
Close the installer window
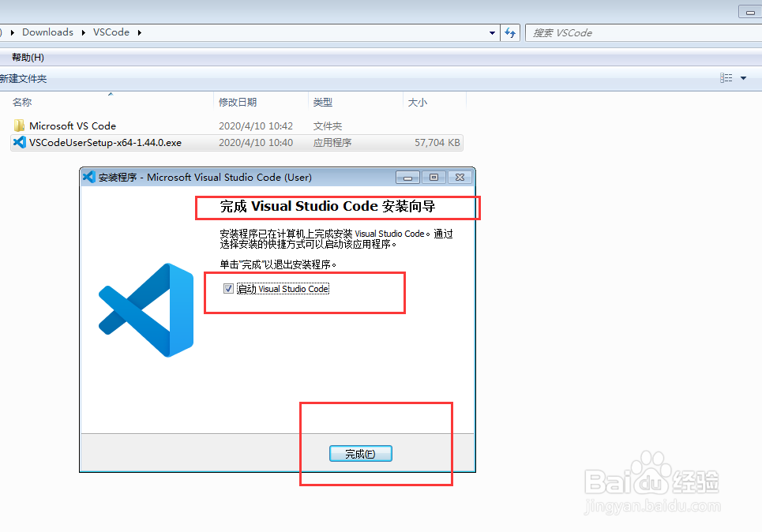[460, 178]
